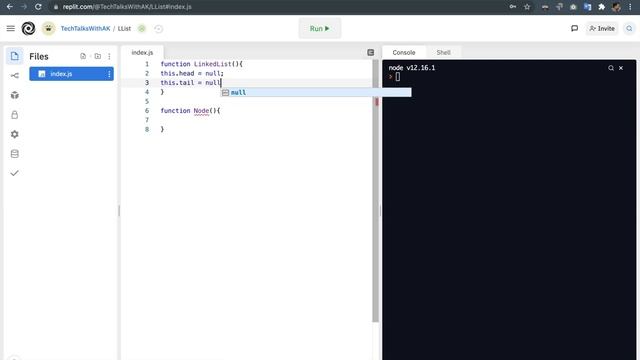Click the Replit logo

[x=28, y=28]
